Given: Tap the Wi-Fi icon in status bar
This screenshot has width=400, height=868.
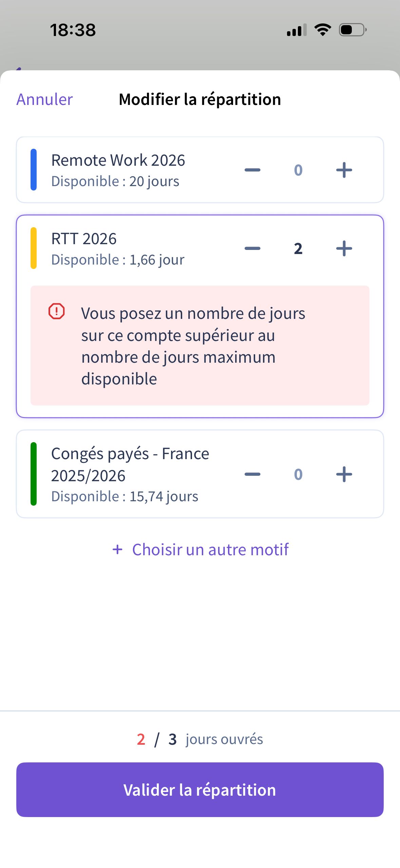Looking at the screenshot, I should point(323,30).
